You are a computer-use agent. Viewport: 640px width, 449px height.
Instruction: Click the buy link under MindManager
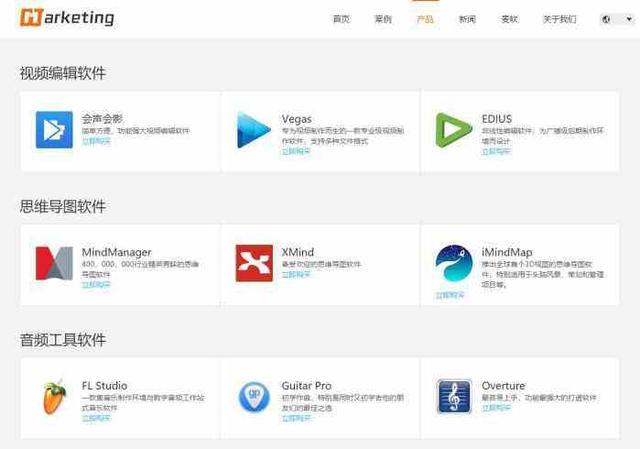(96, 285)
